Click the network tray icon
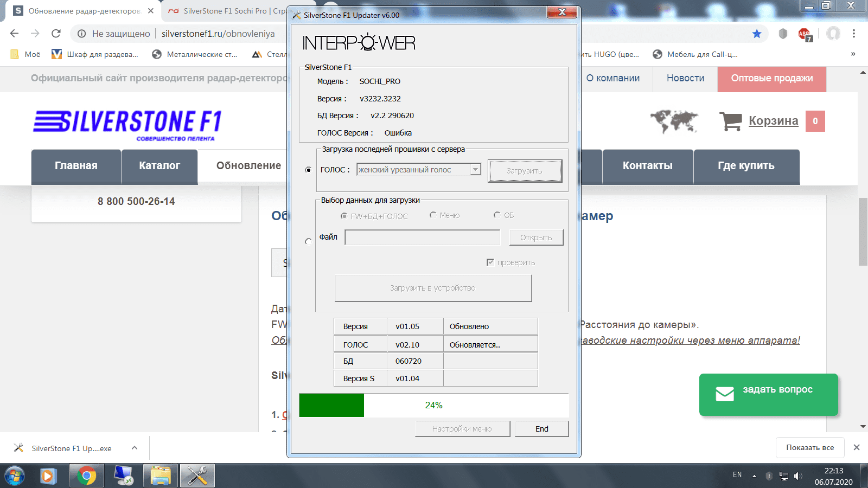 [783, 476]
